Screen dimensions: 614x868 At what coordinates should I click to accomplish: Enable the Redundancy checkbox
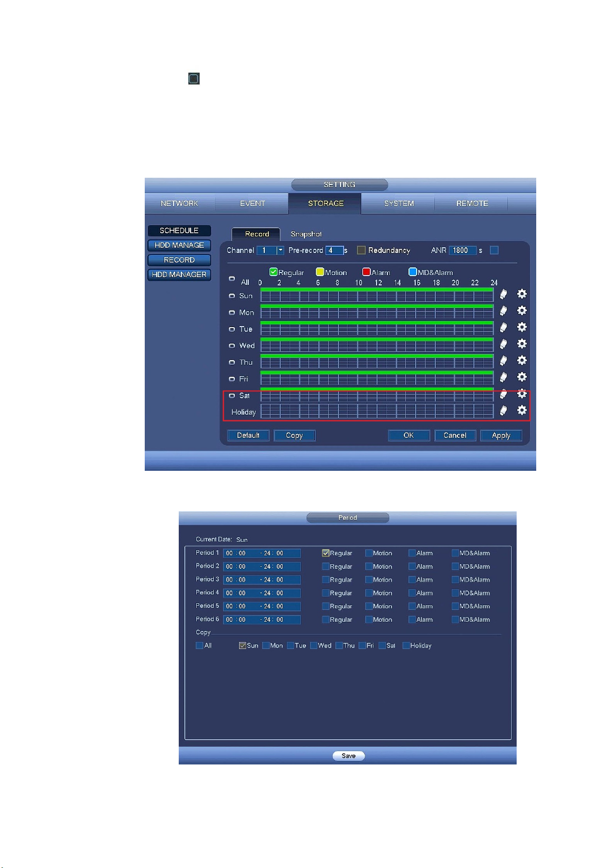pos(361,250)
